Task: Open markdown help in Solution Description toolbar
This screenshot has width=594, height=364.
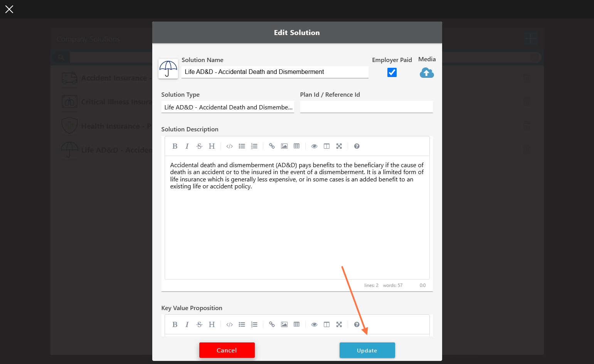Action: (357, 146)
